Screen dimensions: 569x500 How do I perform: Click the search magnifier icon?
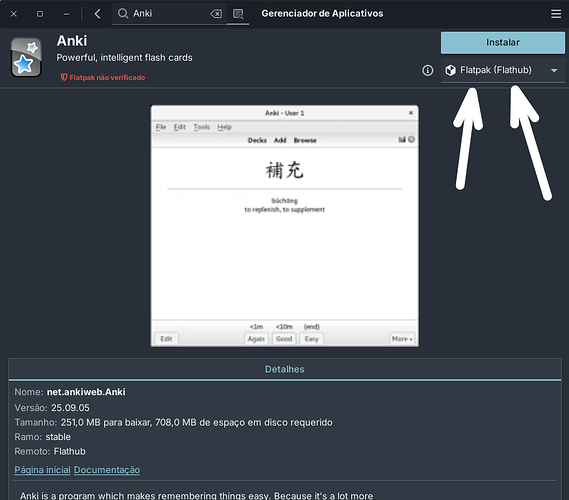(123, 13)
